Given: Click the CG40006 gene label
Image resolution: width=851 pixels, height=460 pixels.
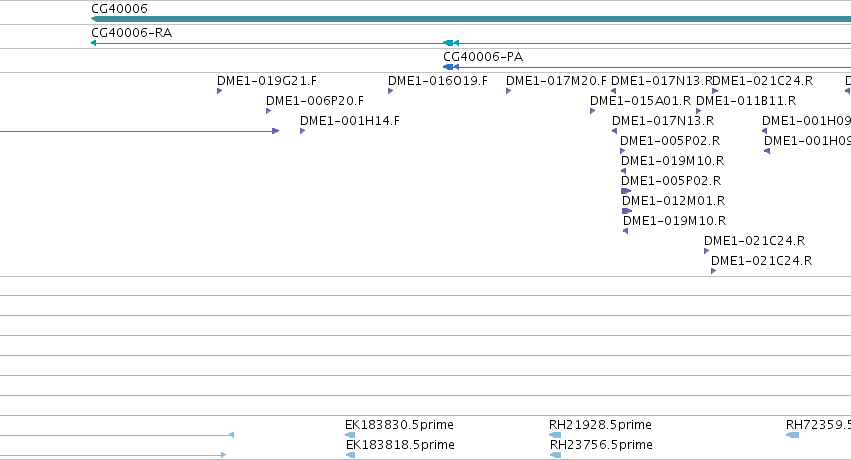Looking at the screenshot, I should click(119, 9).
